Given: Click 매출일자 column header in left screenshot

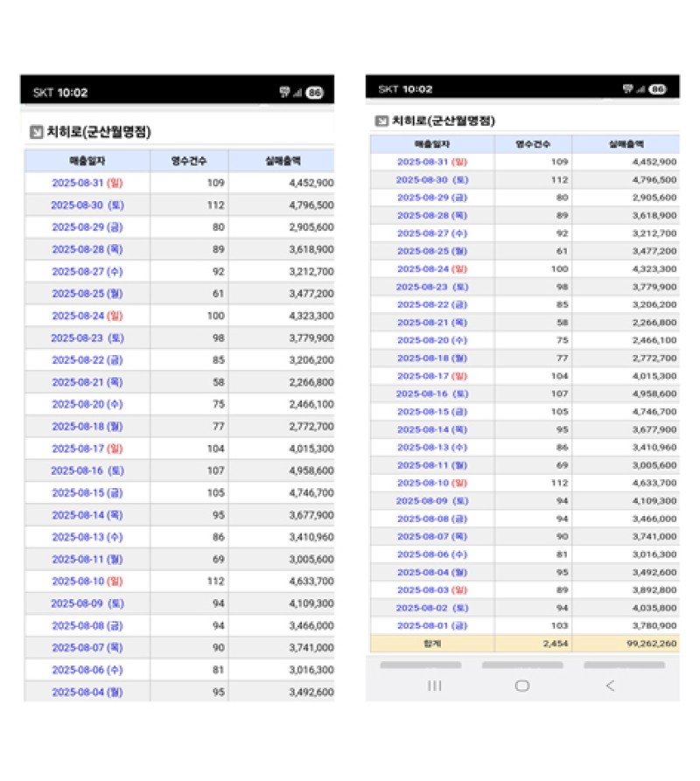Looking at the screenshot, I should tap(87, 161).
